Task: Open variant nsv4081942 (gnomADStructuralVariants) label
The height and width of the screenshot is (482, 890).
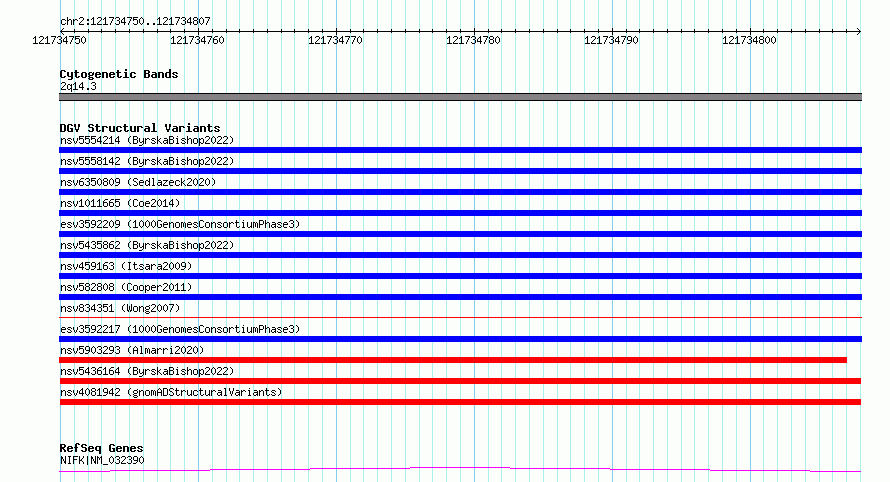Action: coord(171,392)
